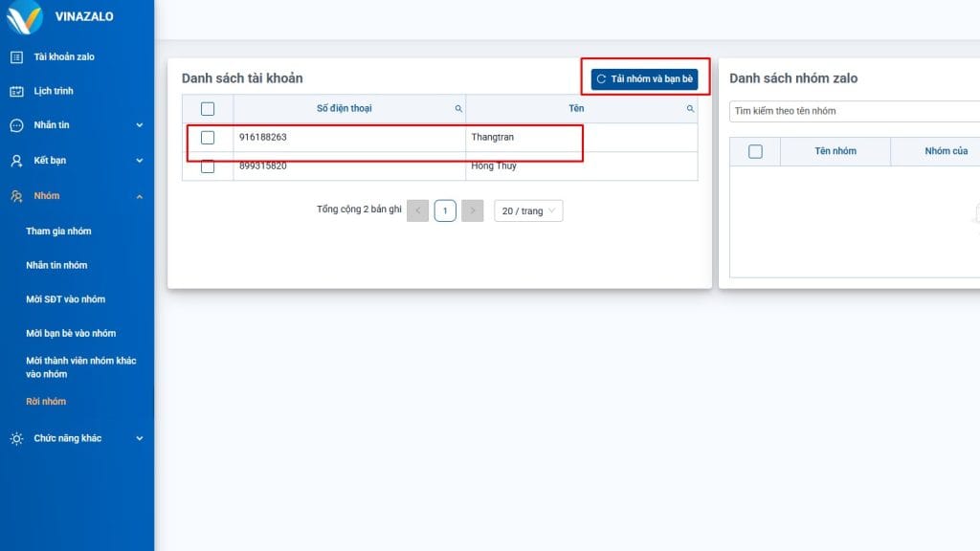Open the 20 / trang page size dropdown
The image size is (980, 551).
click(x=528, y=211)
